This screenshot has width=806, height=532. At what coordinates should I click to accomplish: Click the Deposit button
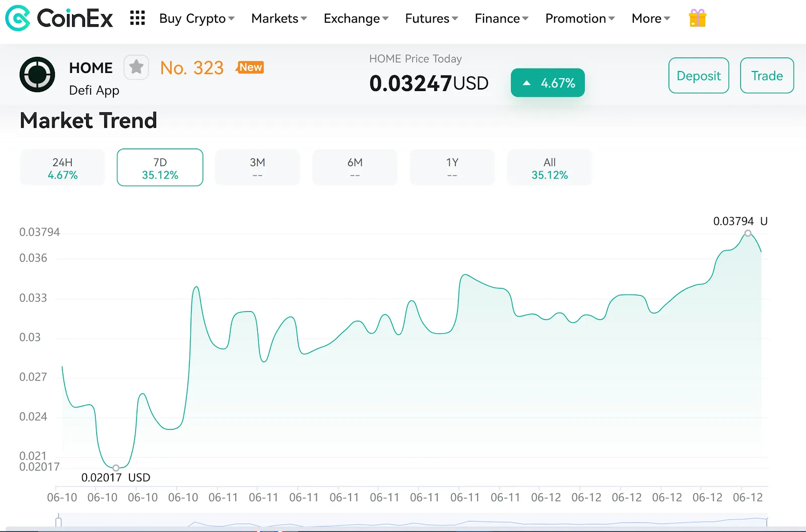(699, 75)
